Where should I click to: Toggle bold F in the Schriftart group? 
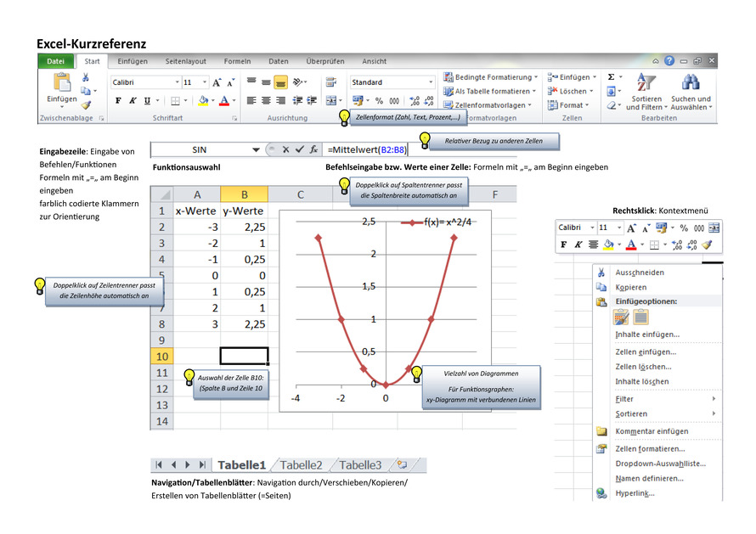point(118,101)
